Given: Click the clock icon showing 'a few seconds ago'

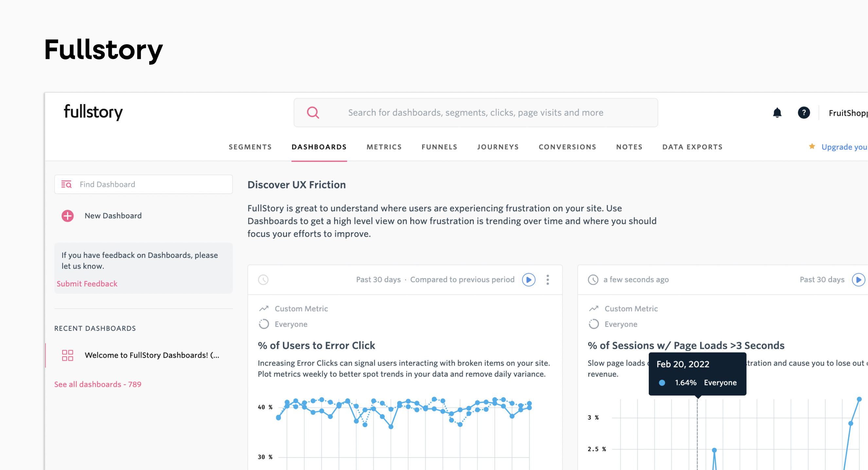Looking at the screenshot, I should point(593,280).
